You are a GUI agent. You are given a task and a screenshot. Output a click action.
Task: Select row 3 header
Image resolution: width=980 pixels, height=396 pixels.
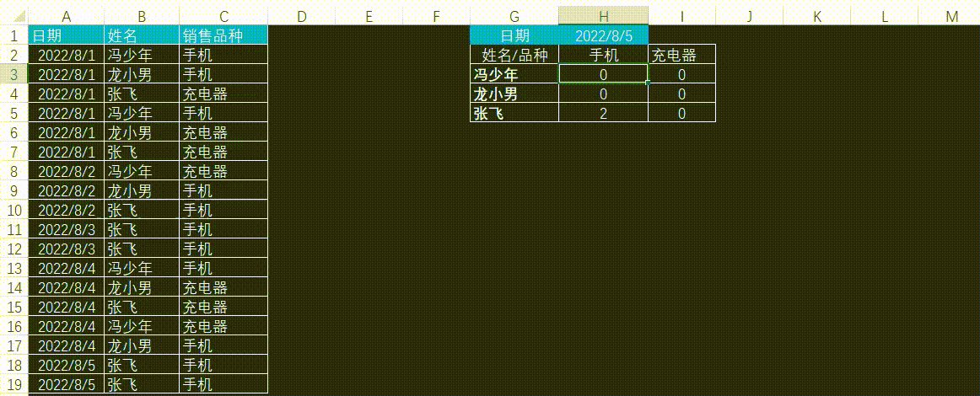click(x=13, y=74)
